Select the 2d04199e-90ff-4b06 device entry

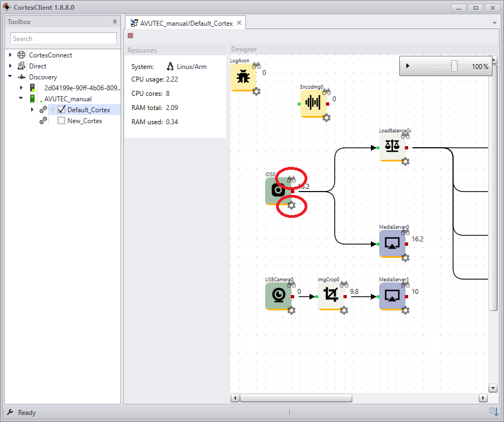point(82,88)
